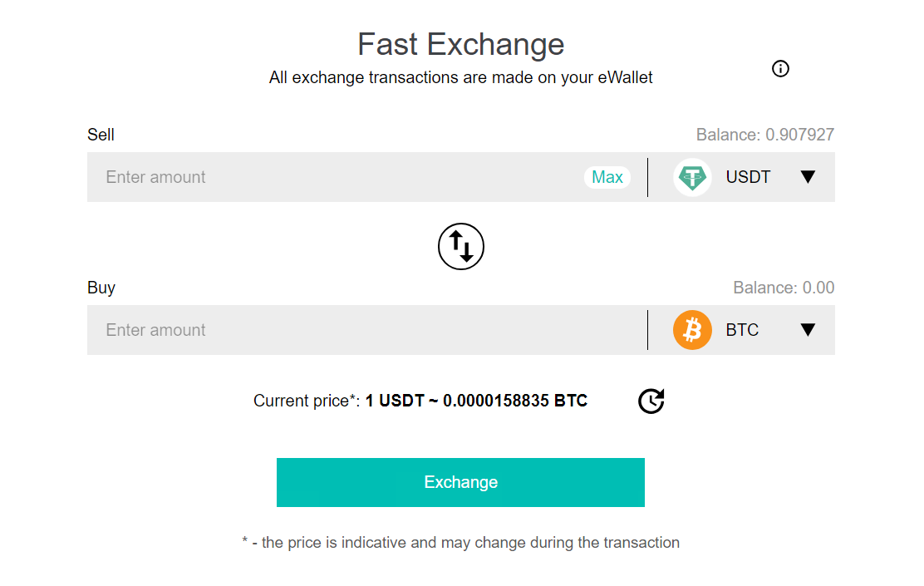Click the Max amount button
This screenshot has height=586, width=924.
pos(607,177)
